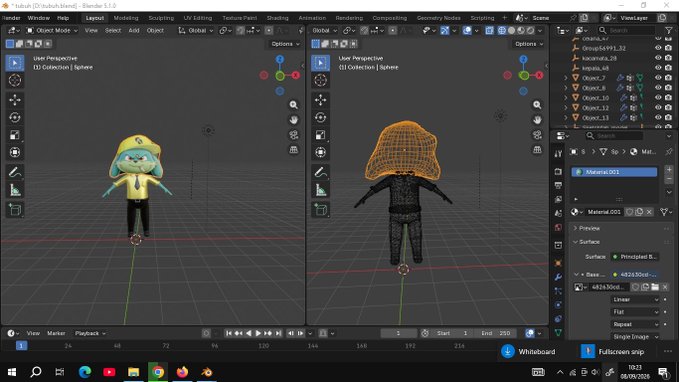The width and height of the screenshot is (679, 382).
Task: Open Render properties tab
Action: click(558, 172)
